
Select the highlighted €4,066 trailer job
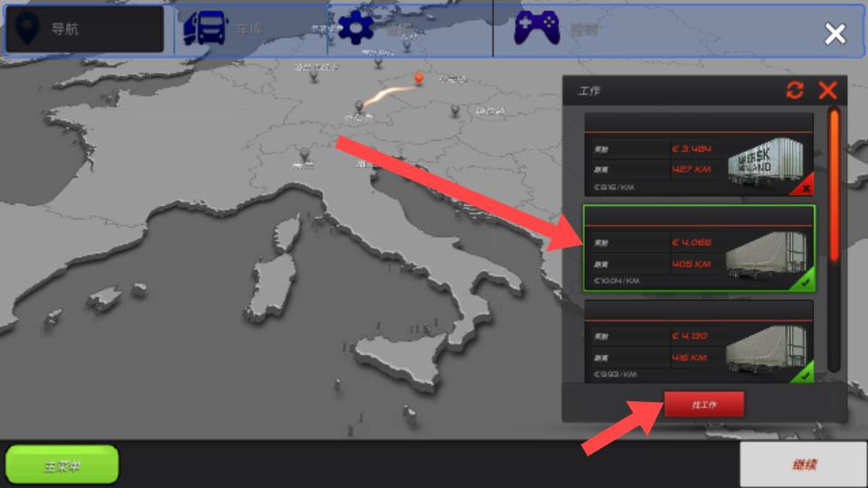(698, 249)
